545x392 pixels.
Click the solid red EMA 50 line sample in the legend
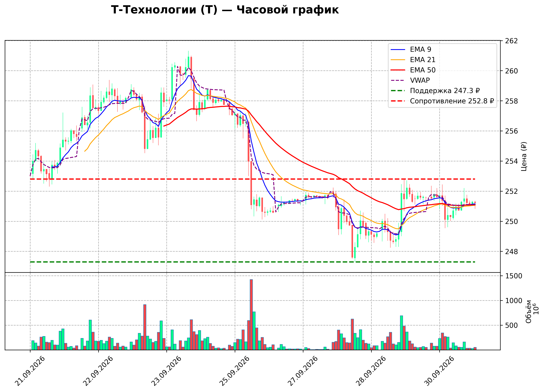pos(398,70)
